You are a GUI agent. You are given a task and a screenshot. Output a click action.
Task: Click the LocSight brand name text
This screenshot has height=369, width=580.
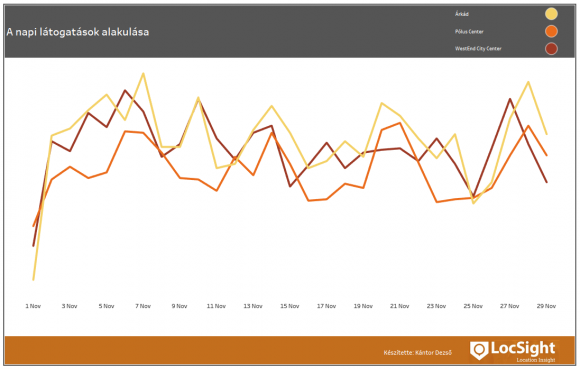523,348
